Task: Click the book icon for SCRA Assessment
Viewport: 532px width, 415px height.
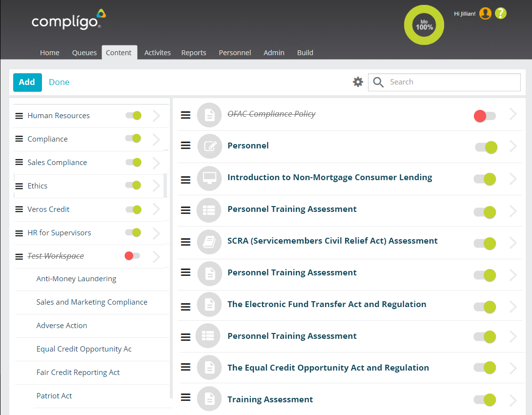Action: point(209,241)
